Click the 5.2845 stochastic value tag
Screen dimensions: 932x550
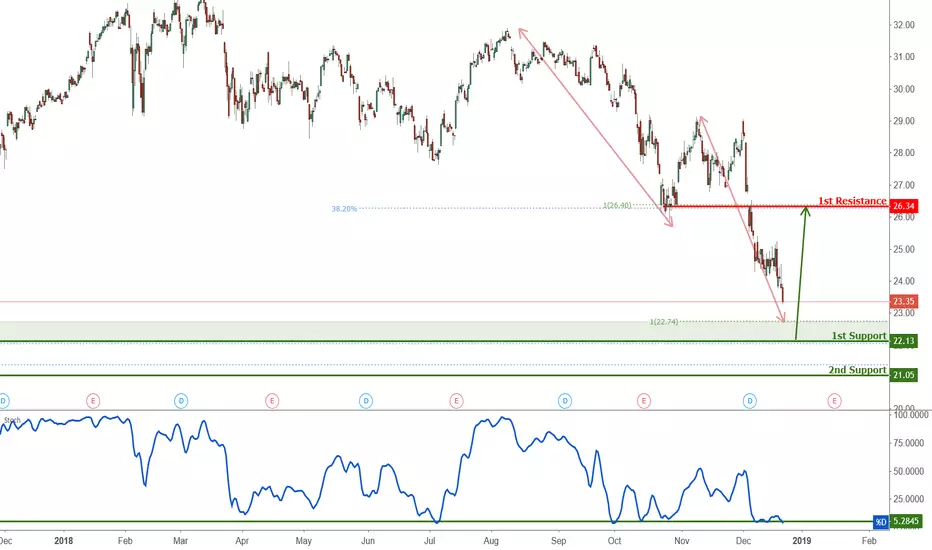pyautogui.click(x=906, y=521)
